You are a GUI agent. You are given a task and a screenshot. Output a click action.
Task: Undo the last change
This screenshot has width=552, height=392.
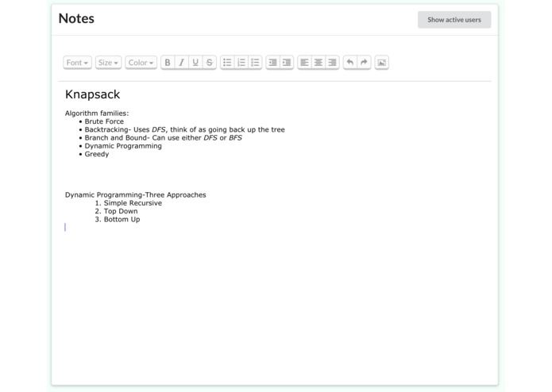click(x=350, y=63)
